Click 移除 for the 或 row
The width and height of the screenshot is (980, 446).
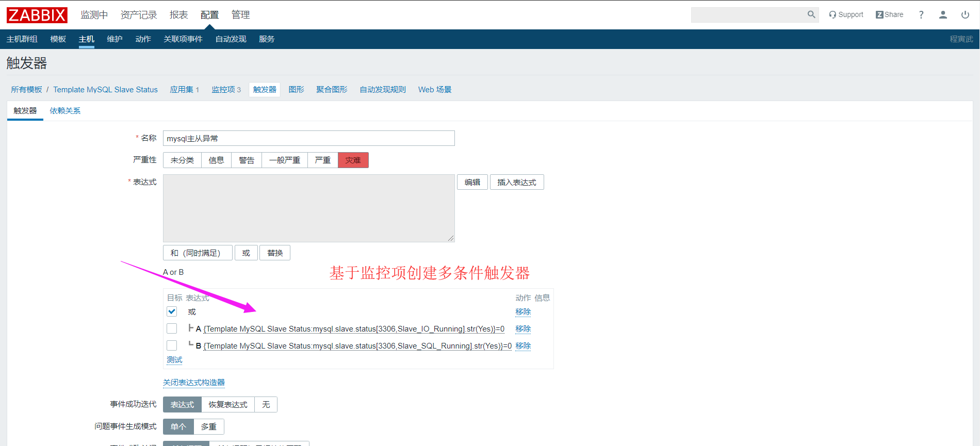[523, 312]
